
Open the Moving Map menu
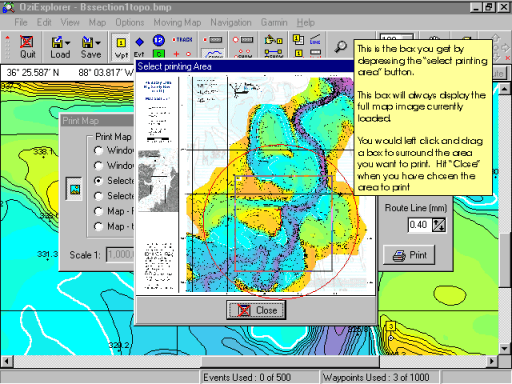[177, 22]
